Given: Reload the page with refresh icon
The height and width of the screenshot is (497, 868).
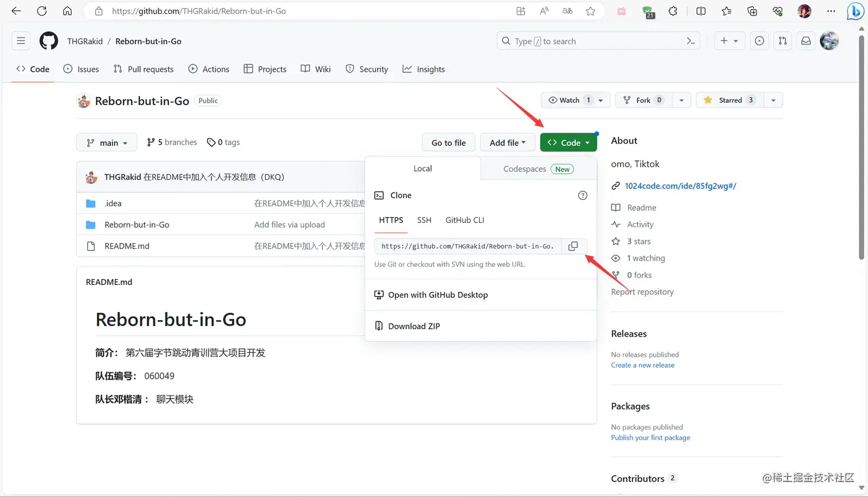Looking at the screenshot, I should coord(42,11).
